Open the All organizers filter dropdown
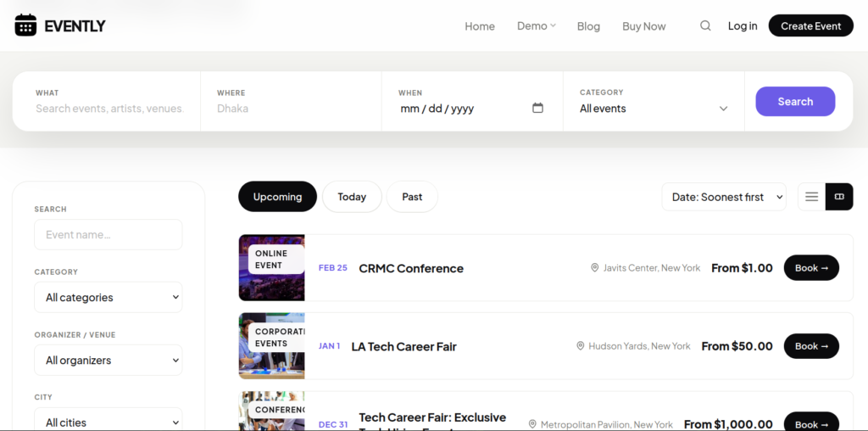 [x=108, y=360]
